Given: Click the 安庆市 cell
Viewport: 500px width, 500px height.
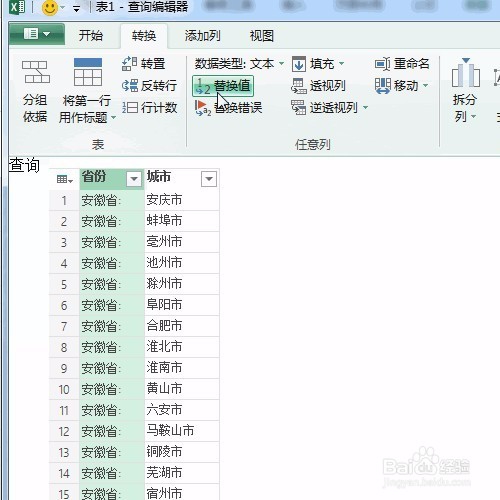Looking at the screenshot, I should click(182, 200).
